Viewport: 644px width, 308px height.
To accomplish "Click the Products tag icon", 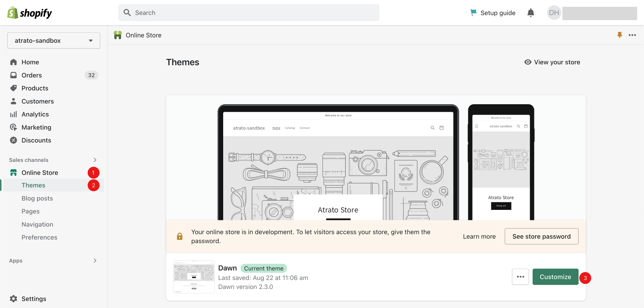I will [14, 88].
